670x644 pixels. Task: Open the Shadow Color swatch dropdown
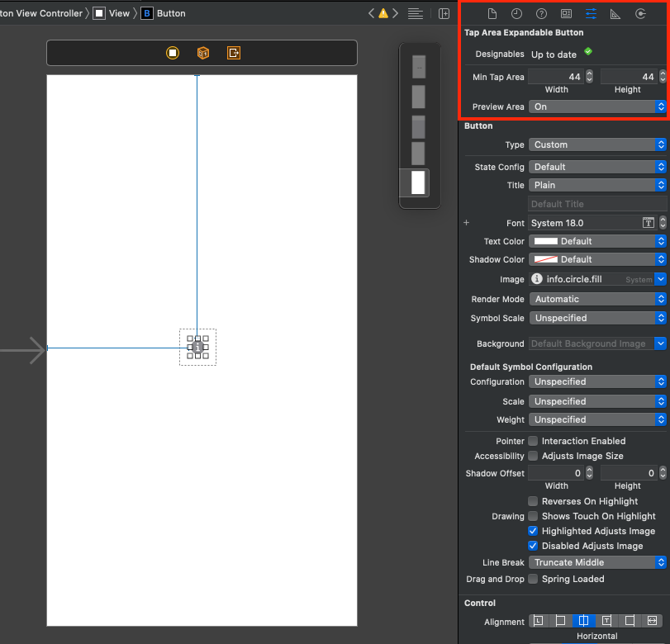coord(597,259)
